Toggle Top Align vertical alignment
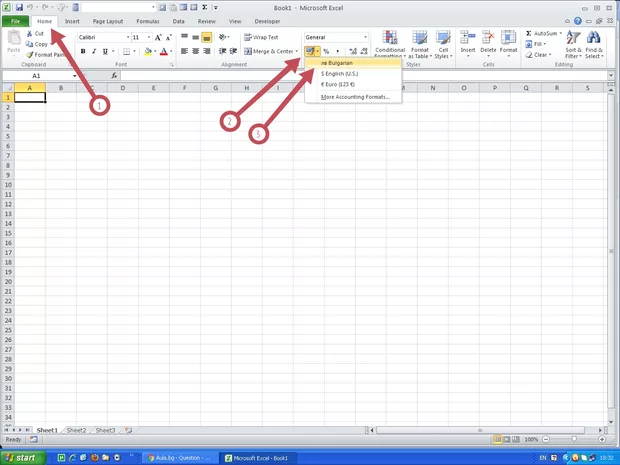 (x=184, y=37)
